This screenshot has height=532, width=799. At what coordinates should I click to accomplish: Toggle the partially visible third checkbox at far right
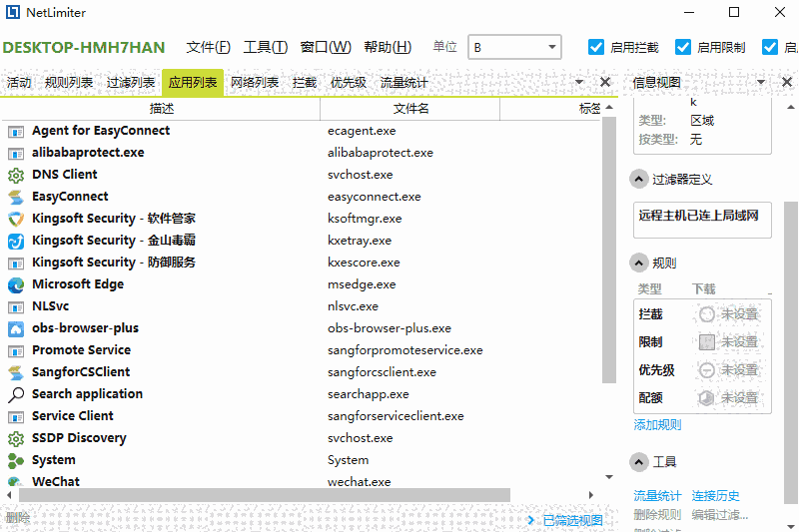coord(770,47)
